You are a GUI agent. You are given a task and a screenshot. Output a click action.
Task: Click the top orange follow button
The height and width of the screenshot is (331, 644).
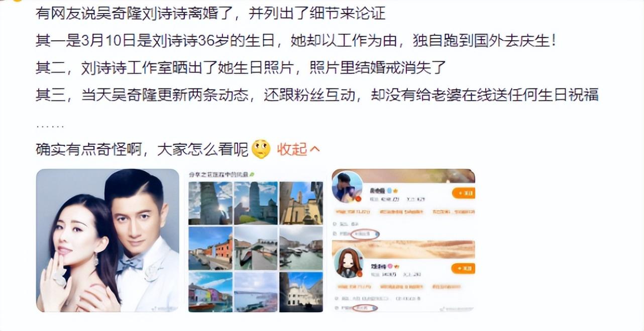tap(463, 193)
